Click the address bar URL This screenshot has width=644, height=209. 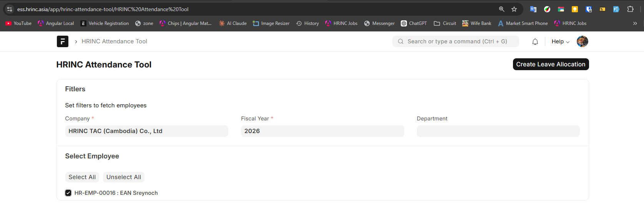(103, 9)
